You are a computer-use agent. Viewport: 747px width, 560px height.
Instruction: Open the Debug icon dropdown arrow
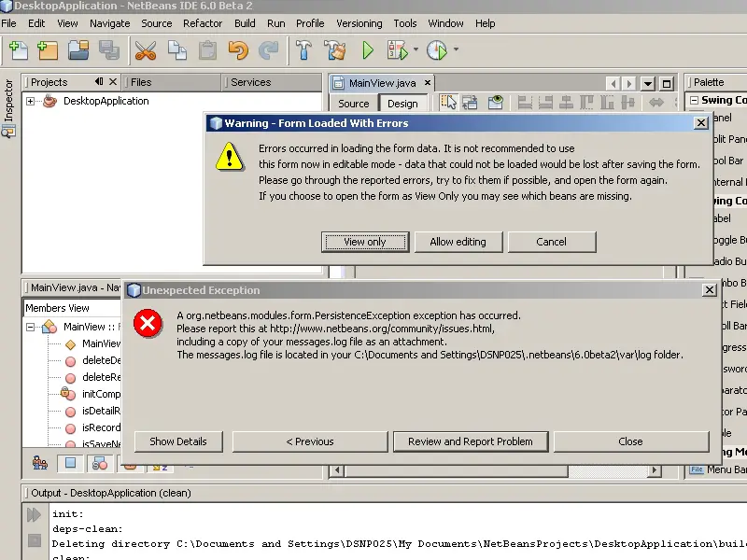click(x=416, y=49)
